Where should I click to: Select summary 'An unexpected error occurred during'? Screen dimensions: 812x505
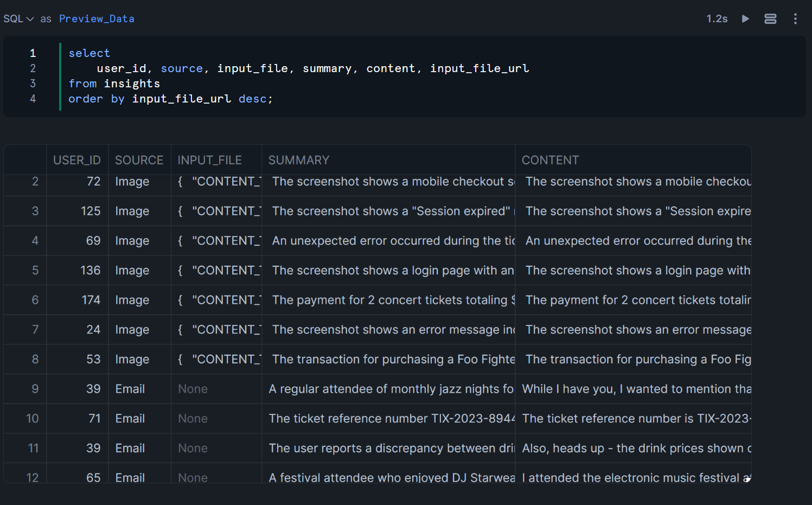point(388,241)
